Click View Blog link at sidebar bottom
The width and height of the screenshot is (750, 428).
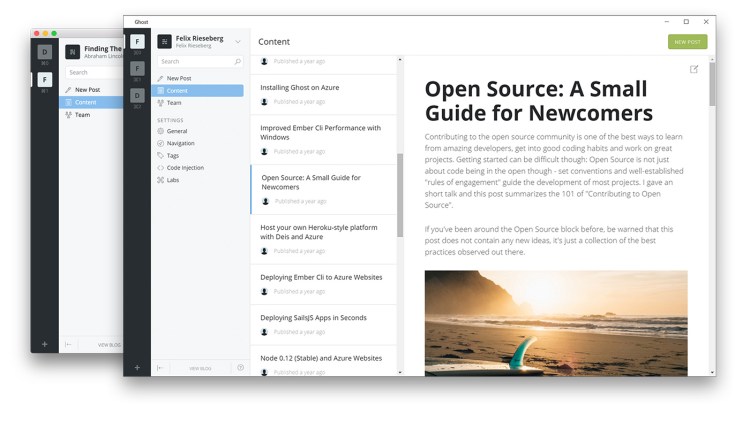[200, 368]
